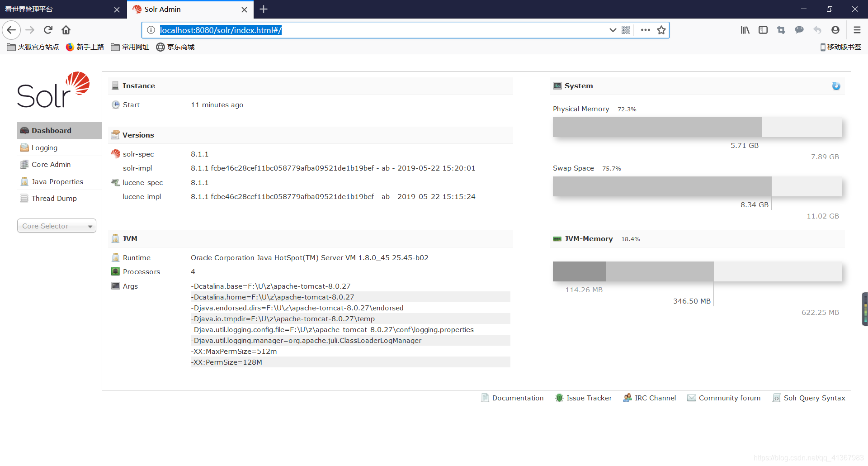The width and height of the screenshot is (868, 466).
Task: Select the '11 minutes ago' text
Action: 217,105
